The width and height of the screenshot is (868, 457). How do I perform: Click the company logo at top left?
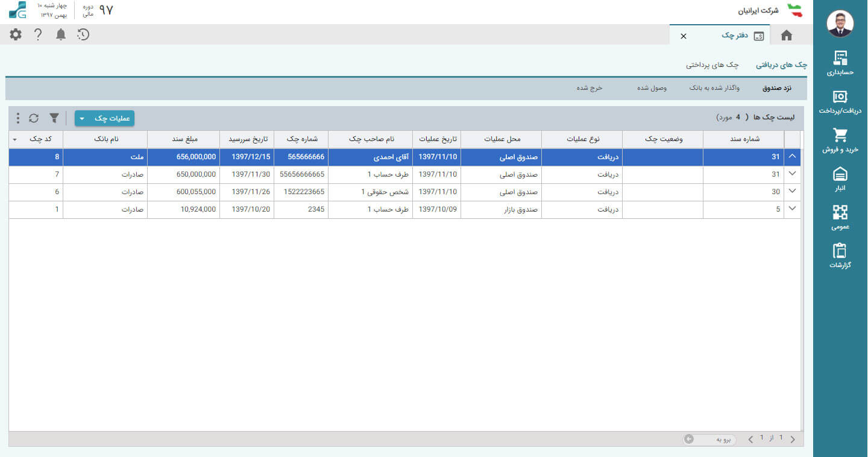(x=17, y=10)
